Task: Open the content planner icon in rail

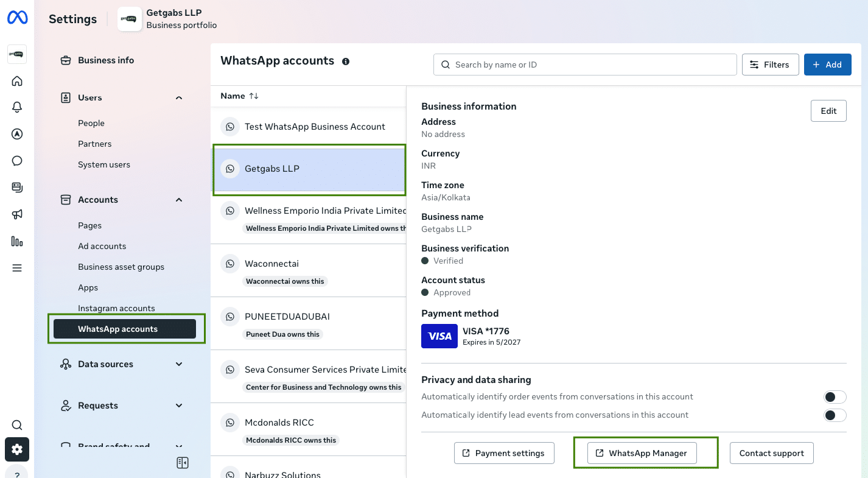Action: point(17,188)
